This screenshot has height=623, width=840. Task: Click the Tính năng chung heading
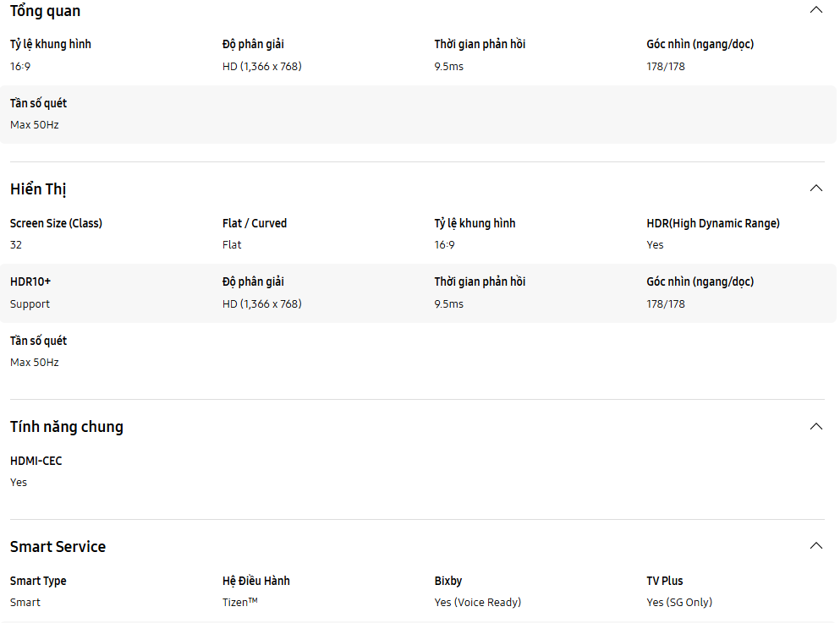click(67, 427)
